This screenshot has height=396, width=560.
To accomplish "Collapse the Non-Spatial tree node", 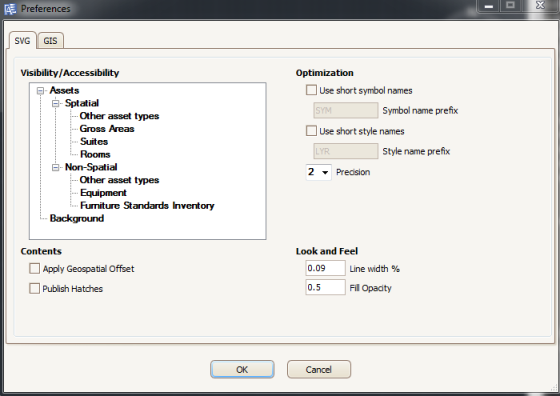I will pyautogui.click(x=55, y=167).
